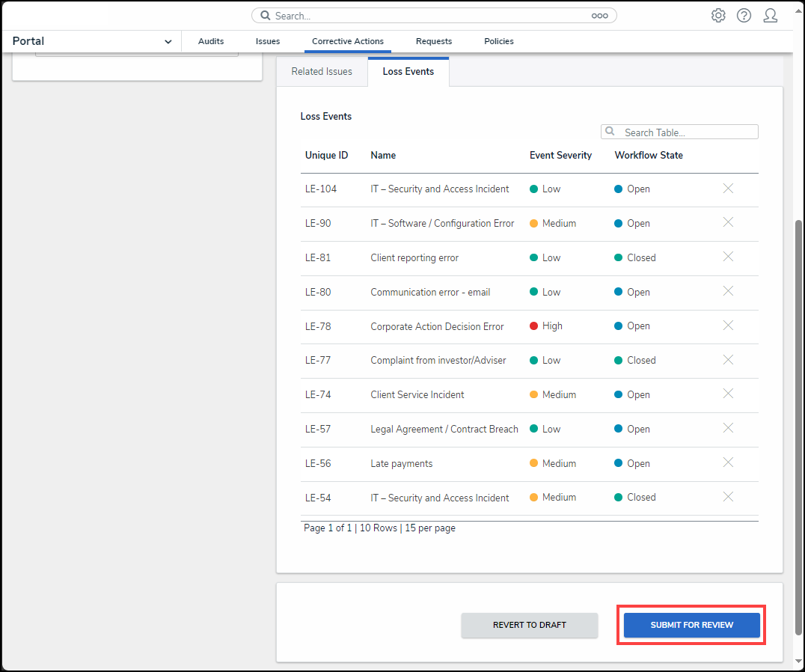805x672 pixels.
Task: Delete the LE-74 row via X icon
Action: point(728,394)
